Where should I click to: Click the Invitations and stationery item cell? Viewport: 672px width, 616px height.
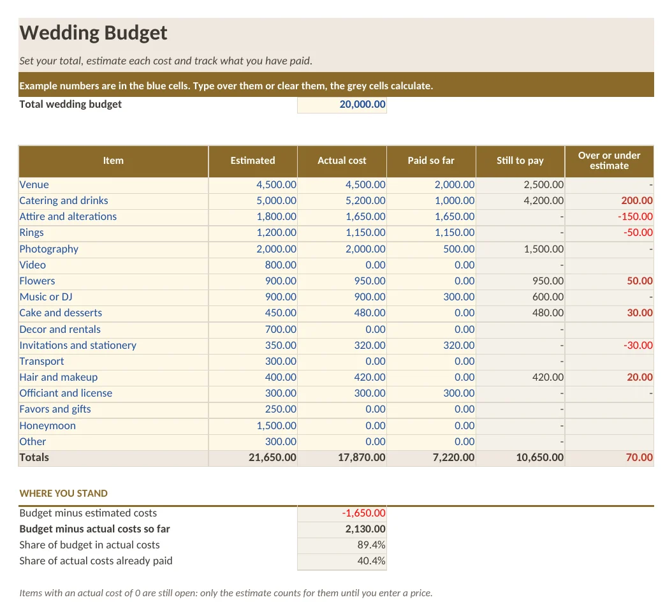pyautogui.click(x=113, y=346)
